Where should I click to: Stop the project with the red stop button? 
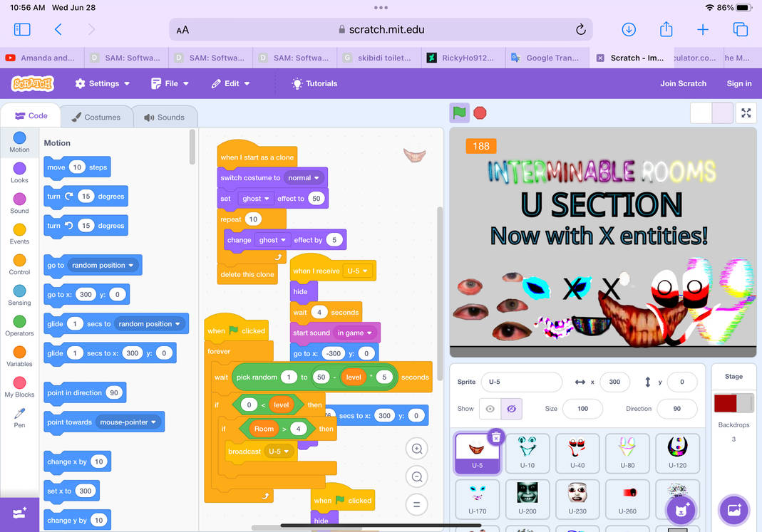pyautogui.click(x=480, y=113)
